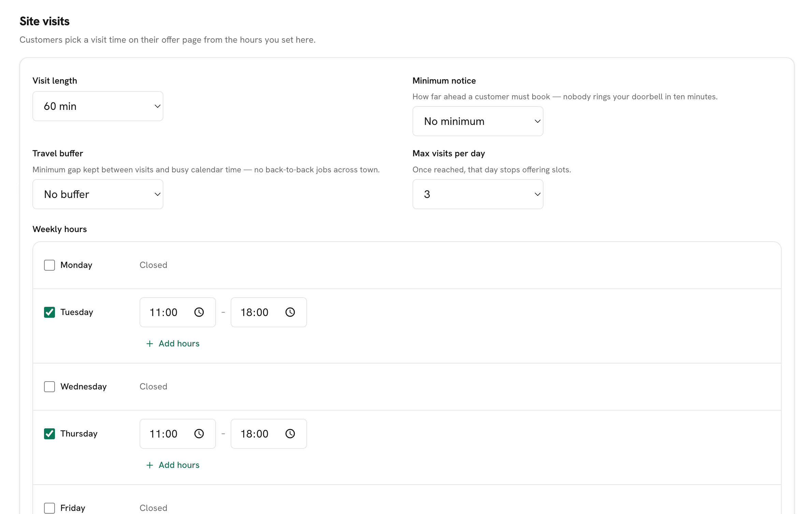The width and height of the screenshot is (812, 514).
Task: Edit Tuesday end time 18:00 field
Action: point(269,312)
